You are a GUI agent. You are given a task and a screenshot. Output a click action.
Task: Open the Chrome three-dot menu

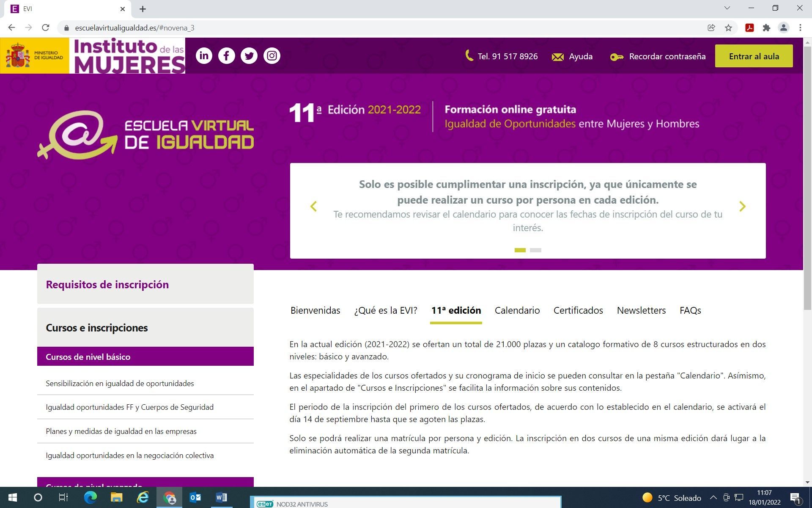pos(800,28)
